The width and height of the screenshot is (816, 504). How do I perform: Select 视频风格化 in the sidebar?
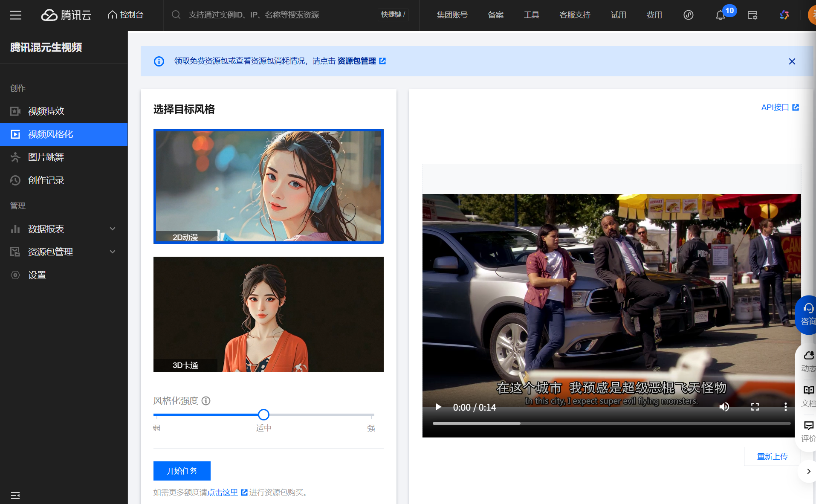coord(64,134)
